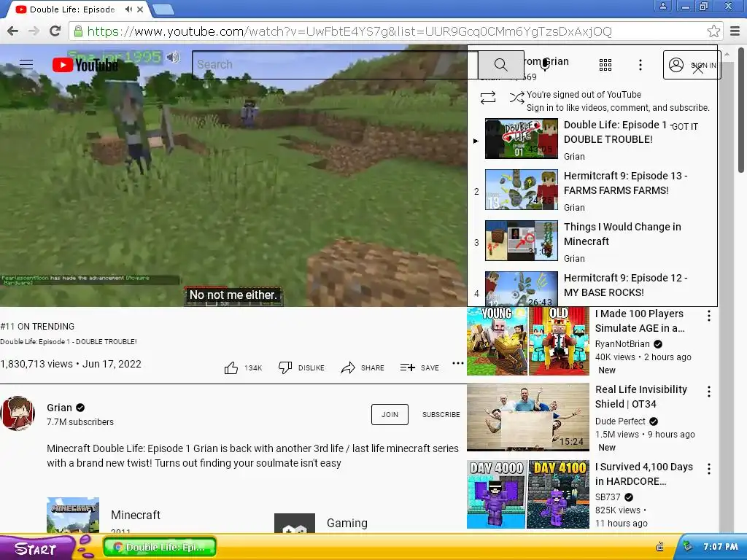This screenshot has height=560, width=747.
Task: Click the DISLIKE thumbs down button
Action: coord(301,367)
